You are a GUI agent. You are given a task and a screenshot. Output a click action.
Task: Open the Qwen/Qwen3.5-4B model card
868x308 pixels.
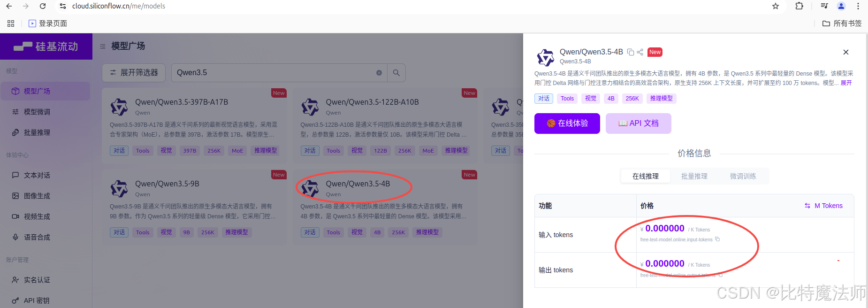pyautogui.click(x=385, y=207)
